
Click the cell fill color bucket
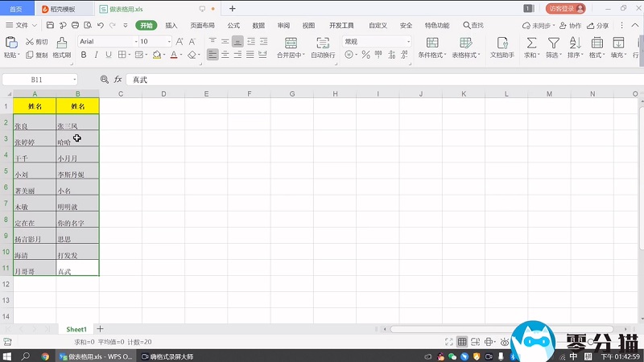click(156, 56)
